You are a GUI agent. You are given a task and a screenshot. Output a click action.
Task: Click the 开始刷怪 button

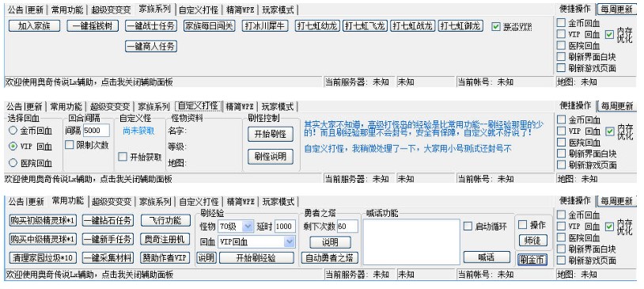(x=271, y=134)
